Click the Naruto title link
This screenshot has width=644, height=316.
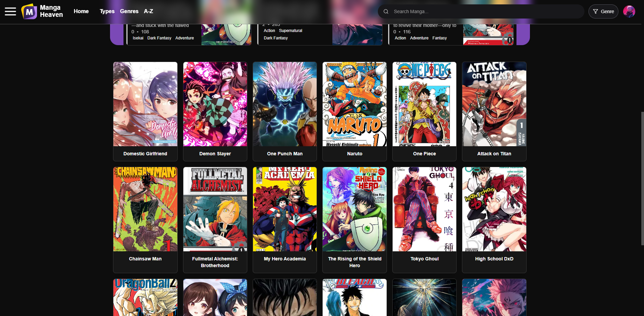(x=355, y=154)
